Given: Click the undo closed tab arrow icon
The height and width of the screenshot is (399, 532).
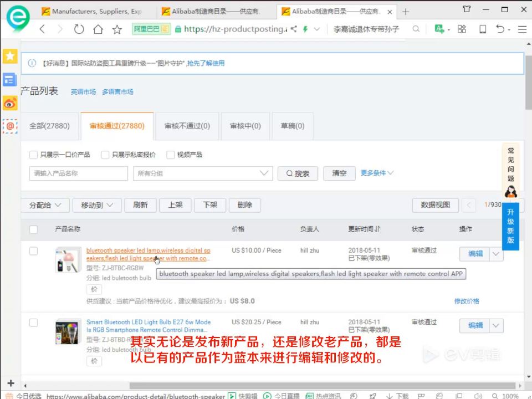Looking at the screenshot, I should coord(500,29).
